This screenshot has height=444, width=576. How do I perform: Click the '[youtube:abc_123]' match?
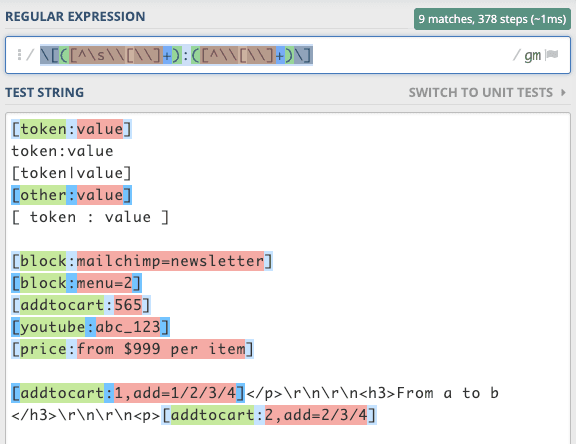(x=90, y=327)
